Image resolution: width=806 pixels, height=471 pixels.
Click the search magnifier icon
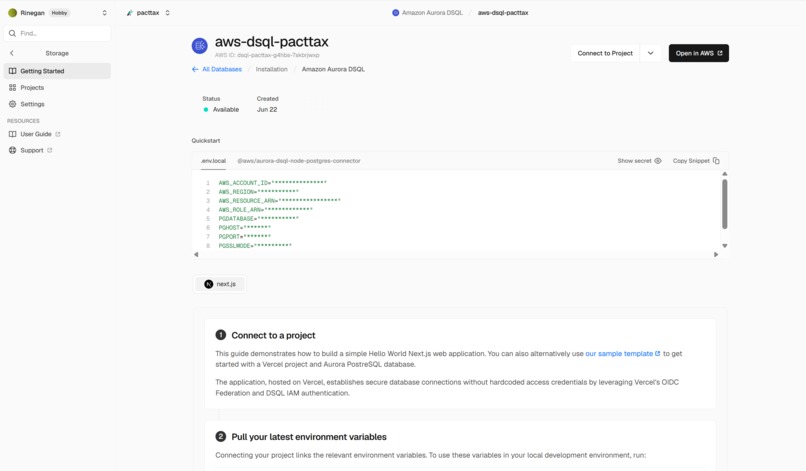[x=12, y=33]
